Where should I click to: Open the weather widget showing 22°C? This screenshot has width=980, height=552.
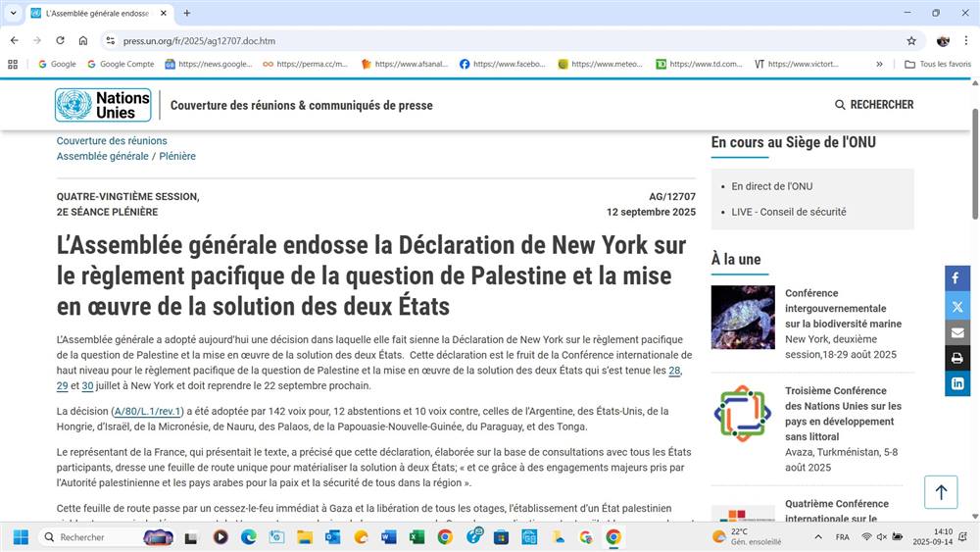(x=748, y=536)
